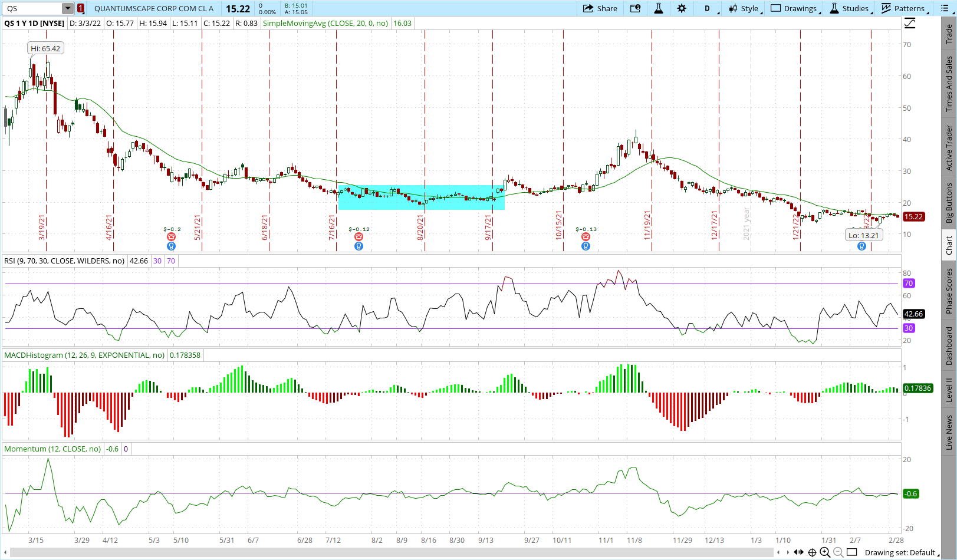Click the Share button
The image size is (957, 560).
(x=600, y=8)
